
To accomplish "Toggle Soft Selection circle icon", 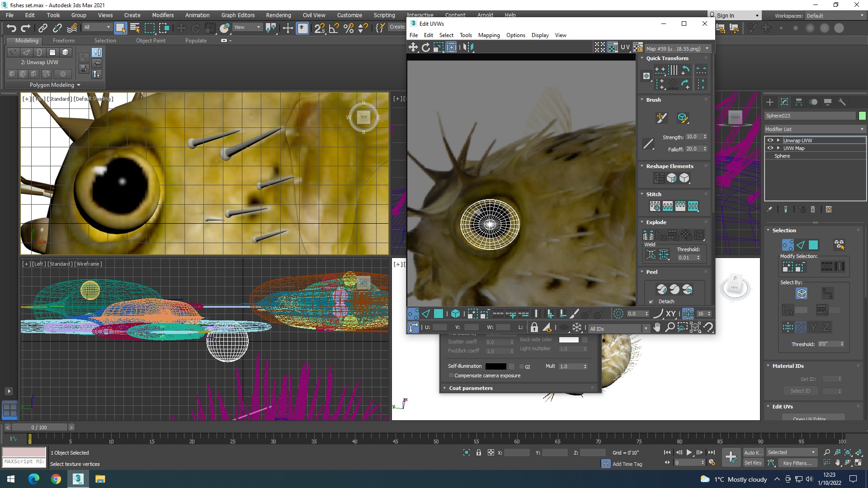I will [618, 314].
